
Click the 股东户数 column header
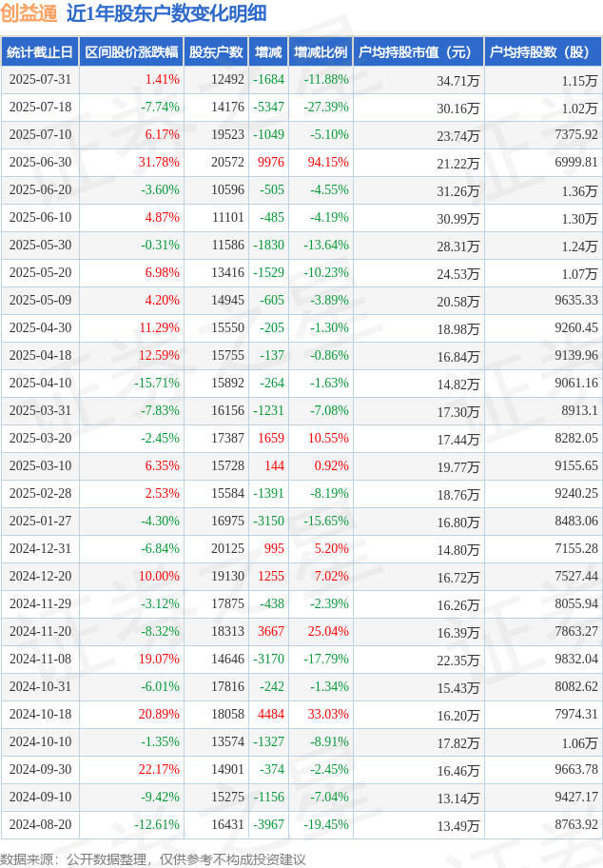[x=216, y=52]
